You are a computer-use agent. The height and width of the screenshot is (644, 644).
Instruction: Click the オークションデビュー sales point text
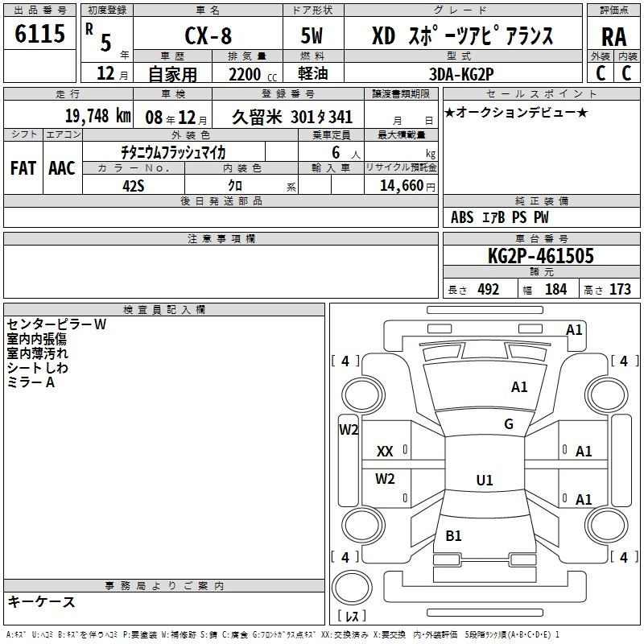point(516,113)
